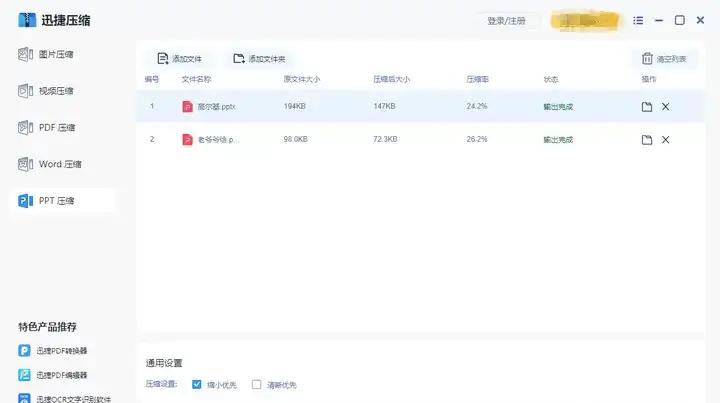Remove 高尔基.pptx from the file list
720x403 pixels.
(x=666, y=106)
